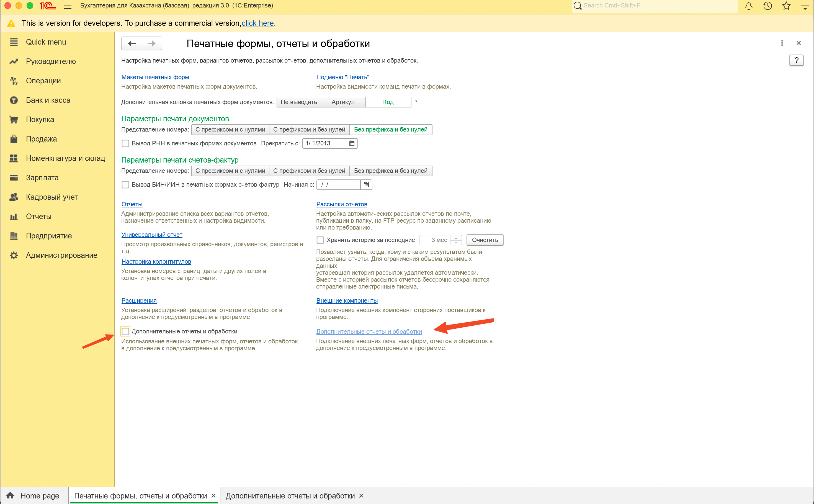814x504 pixels.
Task: Close Печатные формы, отчеты и обработки tab
Action: (213, 496)
